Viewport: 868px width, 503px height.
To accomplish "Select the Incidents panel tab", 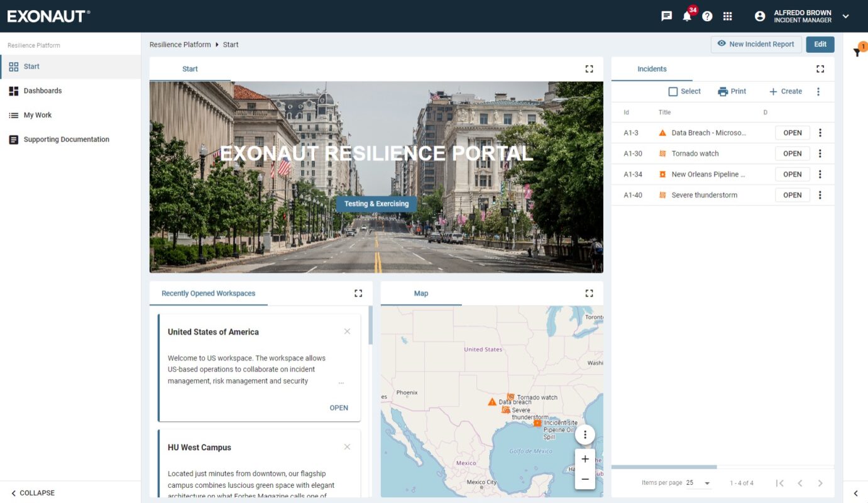I will [652, 69].
